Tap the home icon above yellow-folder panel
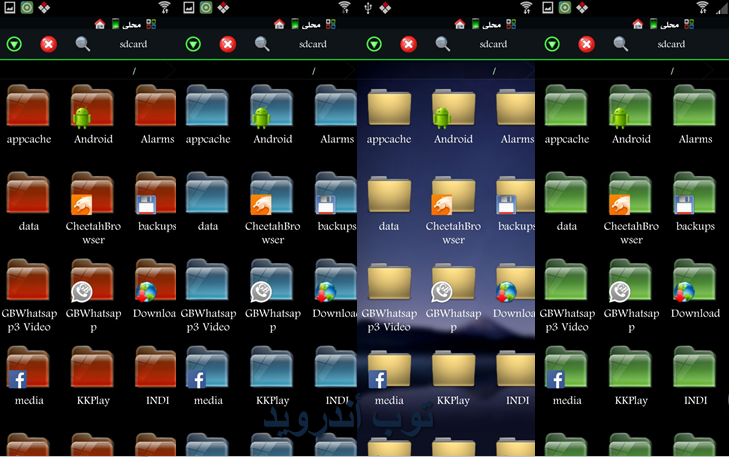Screen dimensions: 729x457 (459, 24)
